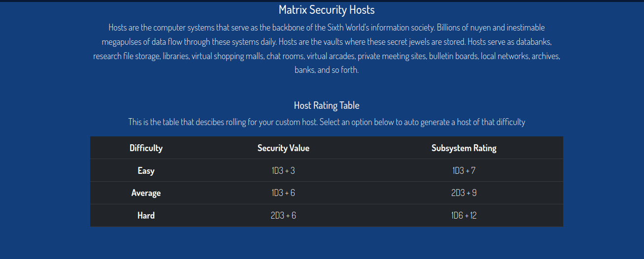
Task: Click the Hard Security Value 2D3 + 6
Action: pyautogui.click(x=283, y=216)
